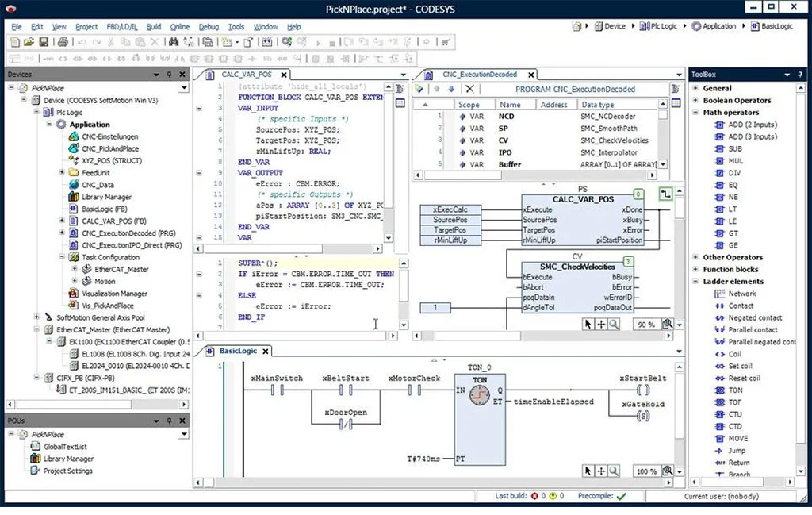Click the Undo arrow in the toolbar

82,42
